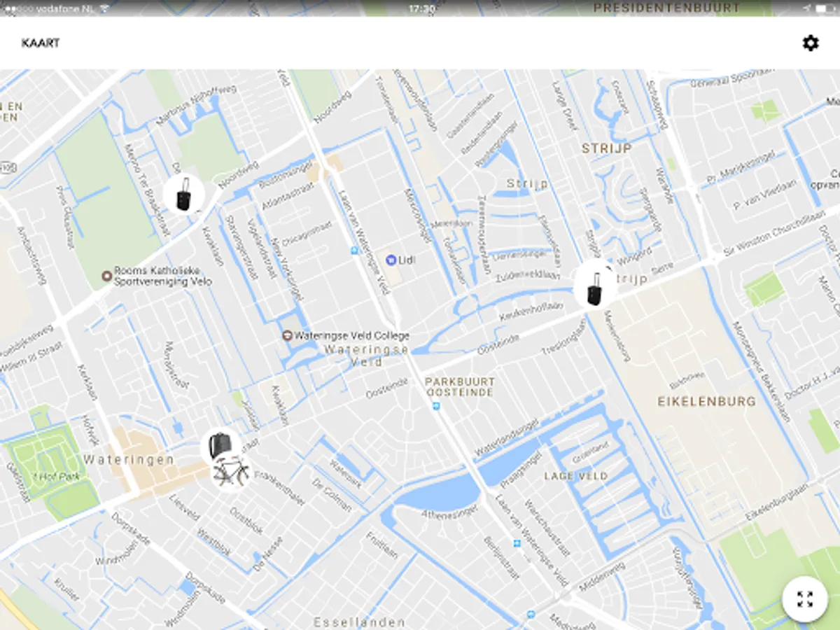This screenshot has width=840, height=630.
Task: Click the 17:30 clock in status bar
Action: tap(421, 8)
